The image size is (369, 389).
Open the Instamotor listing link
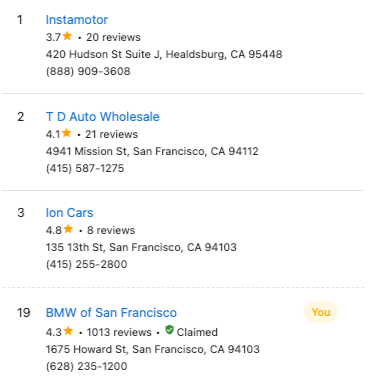(77, 20)
